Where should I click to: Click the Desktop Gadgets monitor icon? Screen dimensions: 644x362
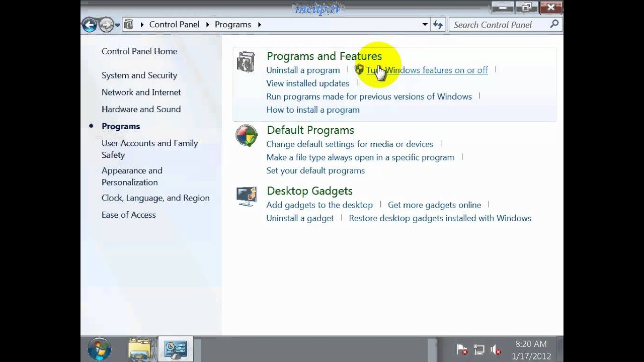click(x=247, y=196)
